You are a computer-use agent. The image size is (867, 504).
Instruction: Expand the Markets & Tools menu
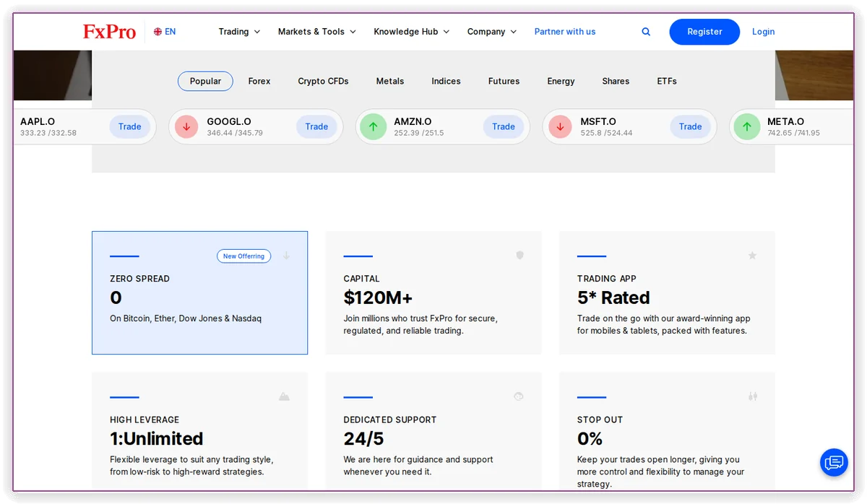click(x=317, y=32)
